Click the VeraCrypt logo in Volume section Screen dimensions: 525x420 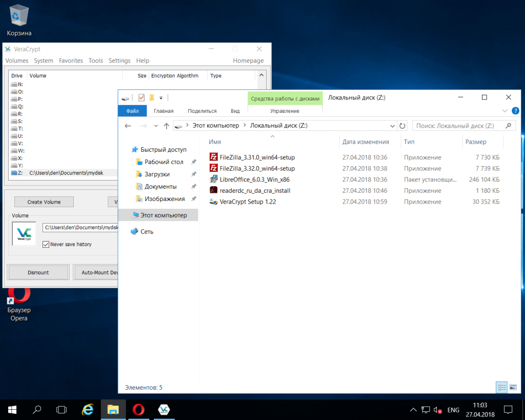pos(24,233)
